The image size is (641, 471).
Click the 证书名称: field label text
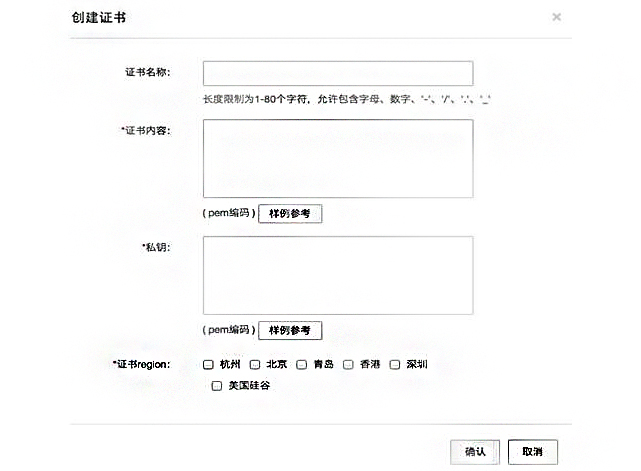148,72
